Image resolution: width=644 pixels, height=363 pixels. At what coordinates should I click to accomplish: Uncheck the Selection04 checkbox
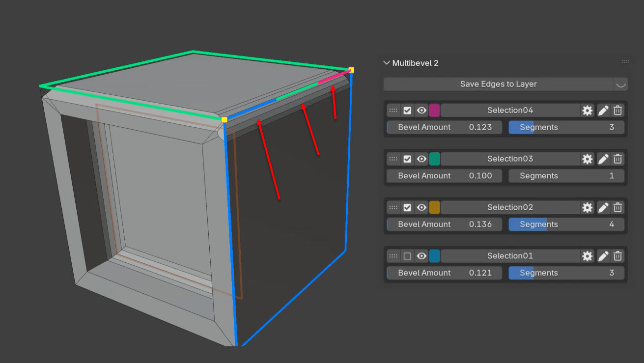[x=407, y=111]
